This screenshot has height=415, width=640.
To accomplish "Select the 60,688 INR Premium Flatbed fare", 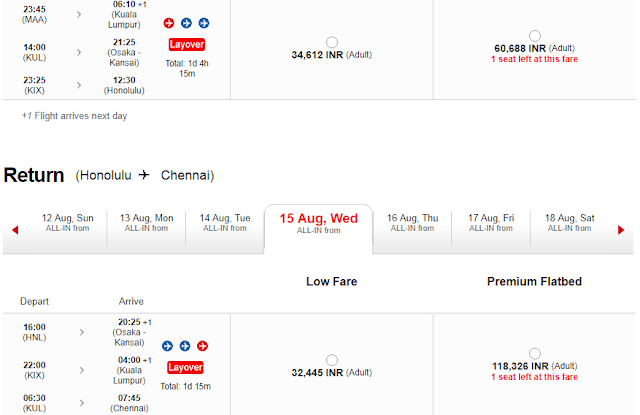I will tap(535, 36).
